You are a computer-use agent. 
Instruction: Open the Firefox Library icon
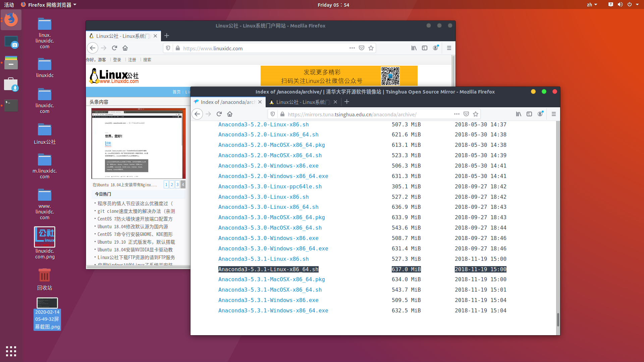point(519,114)
